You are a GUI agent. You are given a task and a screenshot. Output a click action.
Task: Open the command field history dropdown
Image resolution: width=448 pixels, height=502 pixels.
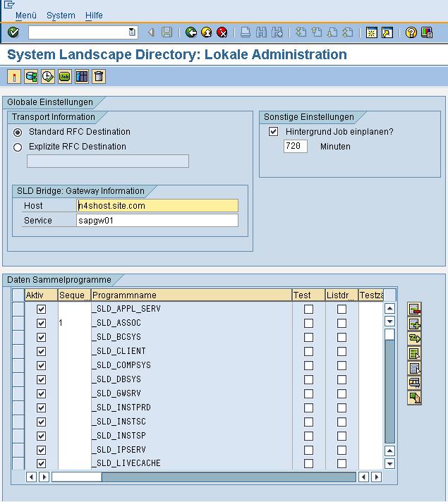click(x=132, y=32)
